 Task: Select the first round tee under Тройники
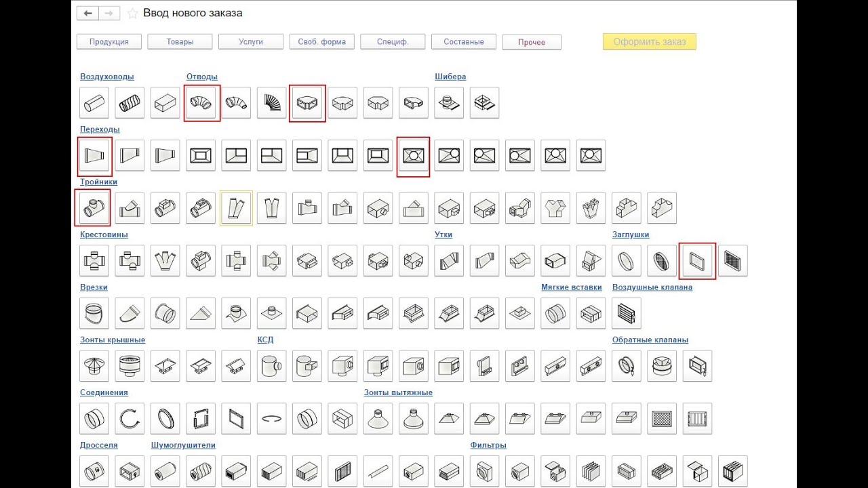point(94,209)
